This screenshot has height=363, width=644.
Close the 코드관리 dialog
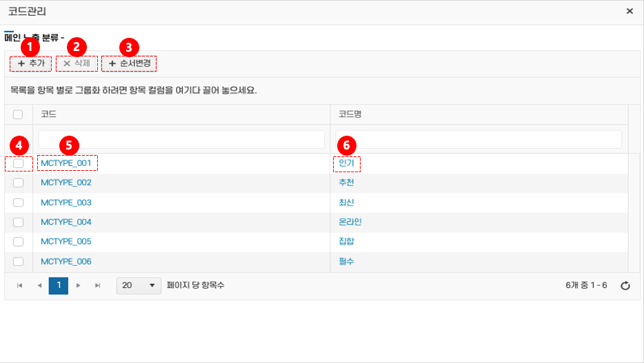coord(629,12)
